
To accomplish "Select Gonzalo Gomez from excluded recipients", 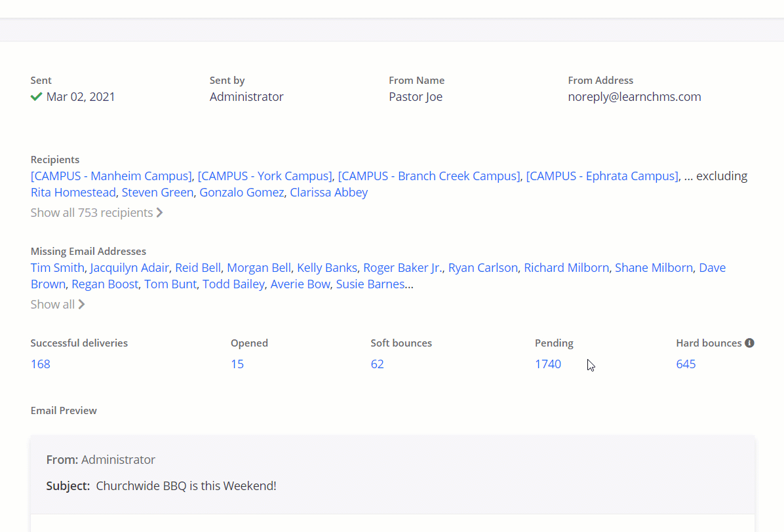I will click(x=241, y=193).
